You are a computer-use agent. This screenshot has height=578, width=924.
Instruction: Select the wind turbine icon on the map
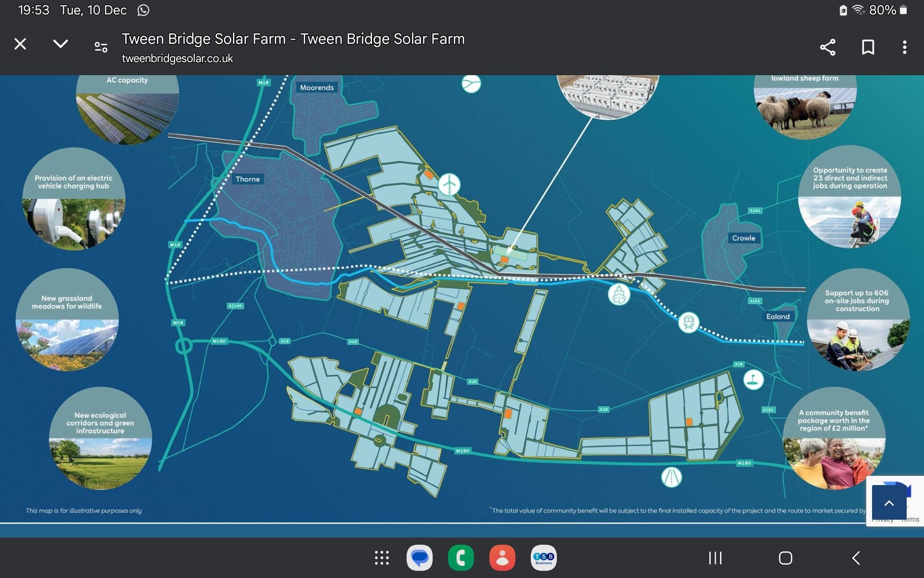coord(449,184)
